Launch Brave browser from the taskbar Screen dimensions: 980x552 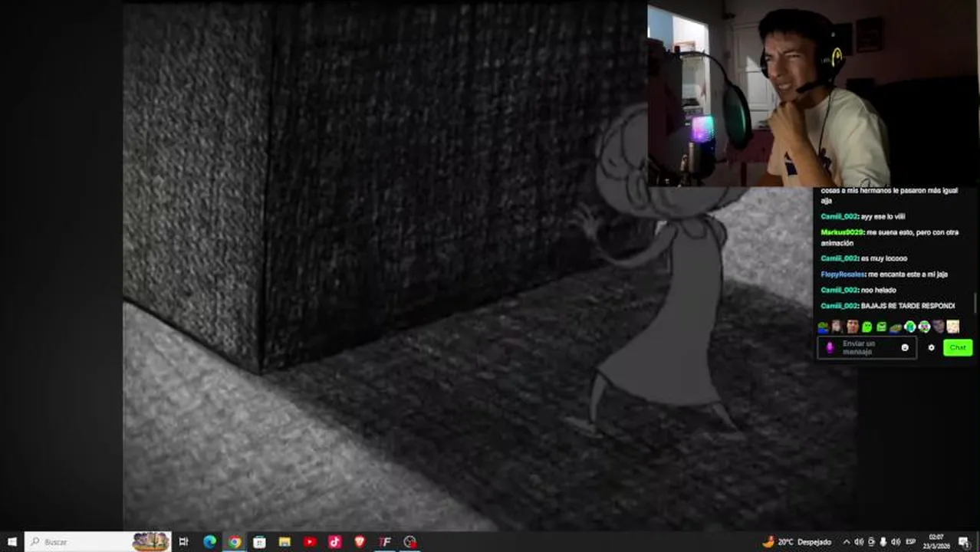(x=360, y=542)
